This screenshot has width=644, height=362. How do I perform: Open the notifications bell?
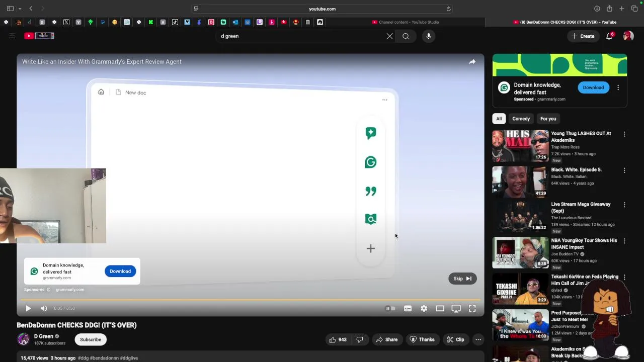(609, 36)
